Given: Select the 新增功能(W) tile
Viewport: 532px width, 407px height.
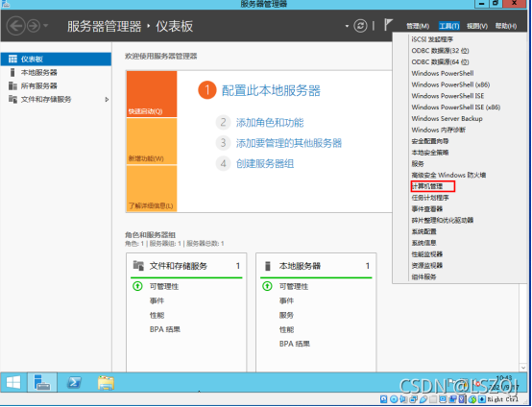Looking at the screenshot, I should pyautogui.click(x=152, y=141).
